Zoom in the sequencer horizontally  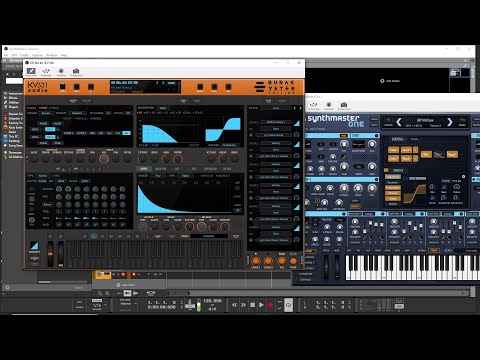click(107, 293)
